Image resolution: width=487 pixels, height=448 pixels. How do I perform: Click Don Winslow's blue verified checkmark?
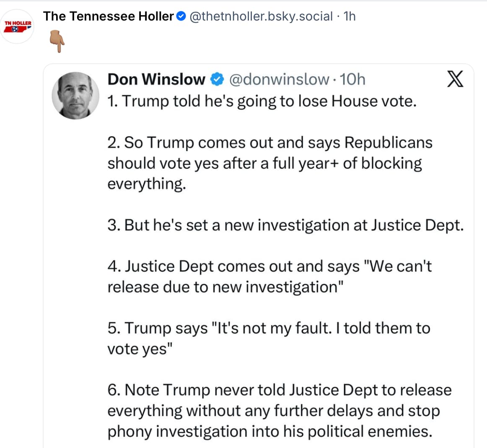[x=217, y=79]
